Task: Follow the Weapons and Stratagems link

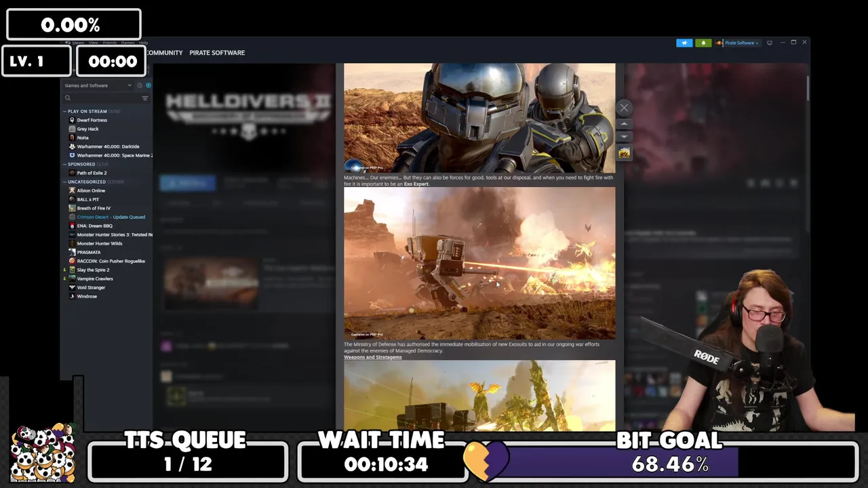Action: click(x=373, y=357)
